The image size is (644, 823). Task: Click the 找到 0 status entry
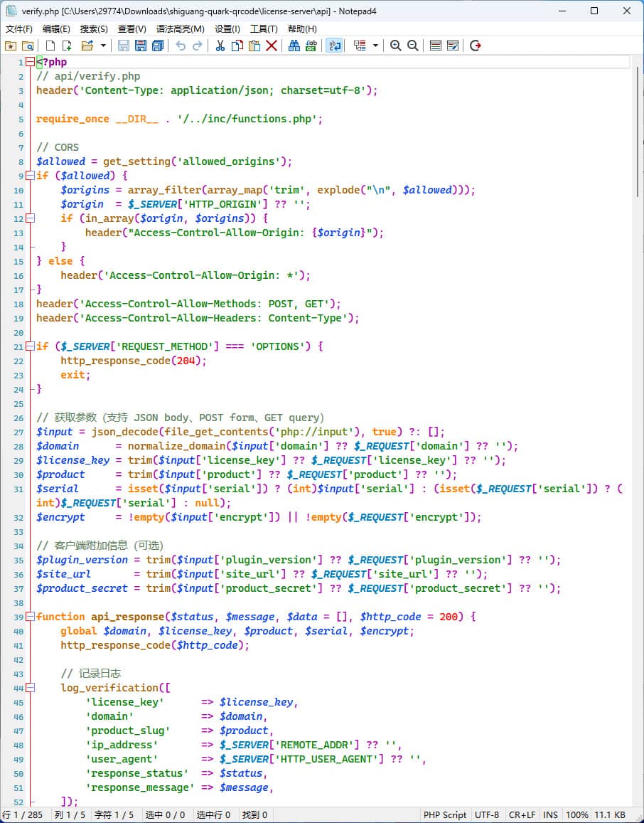pos(254,814)
